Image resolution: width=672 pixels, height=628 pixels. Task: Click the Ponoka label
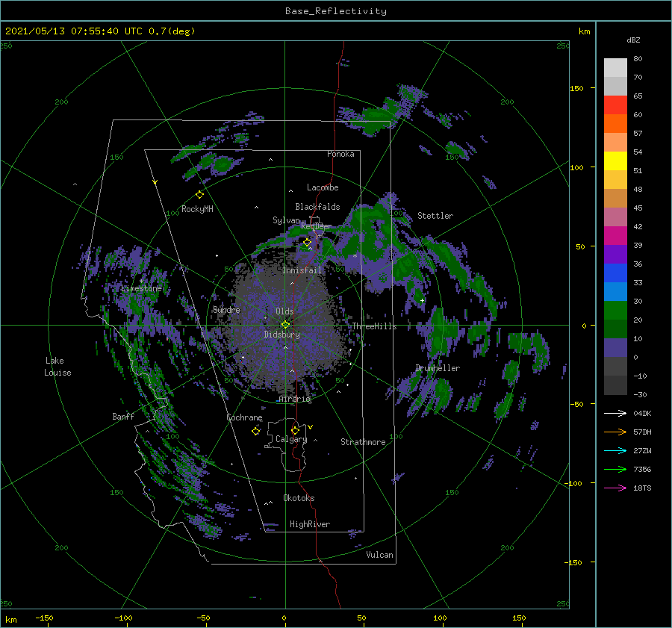tap(340, 154)
